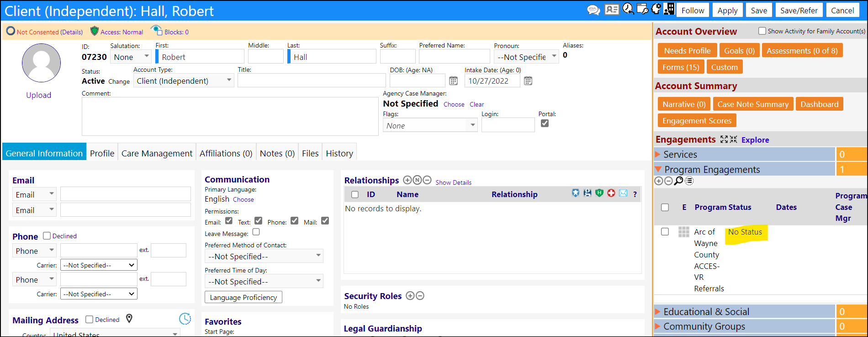Viewport: 868px width, 337px height.
Task: Enable the Leave Message checkbox
Action: (x=256, y=232)
